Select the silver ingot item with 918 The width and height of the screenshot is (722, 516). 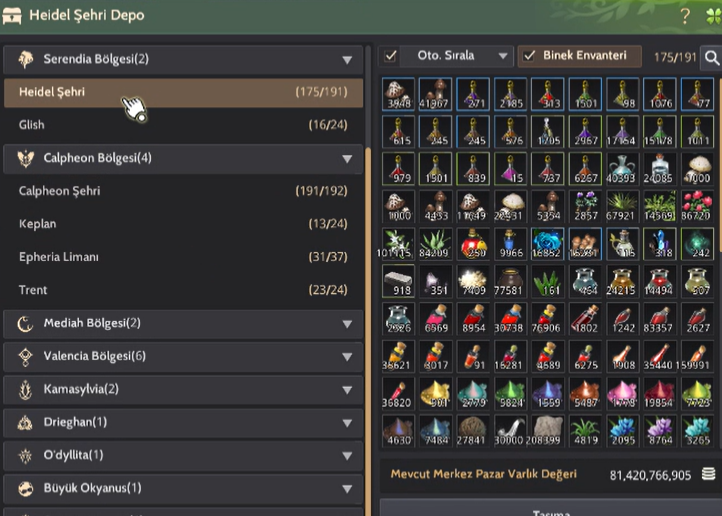coord(398,281)
